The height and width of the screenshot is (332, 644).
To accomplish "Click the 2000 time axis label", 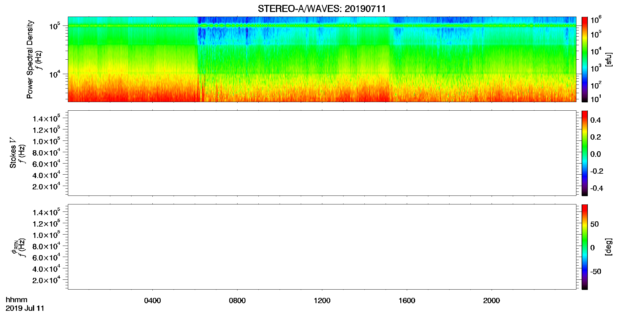I will point(491,301).
